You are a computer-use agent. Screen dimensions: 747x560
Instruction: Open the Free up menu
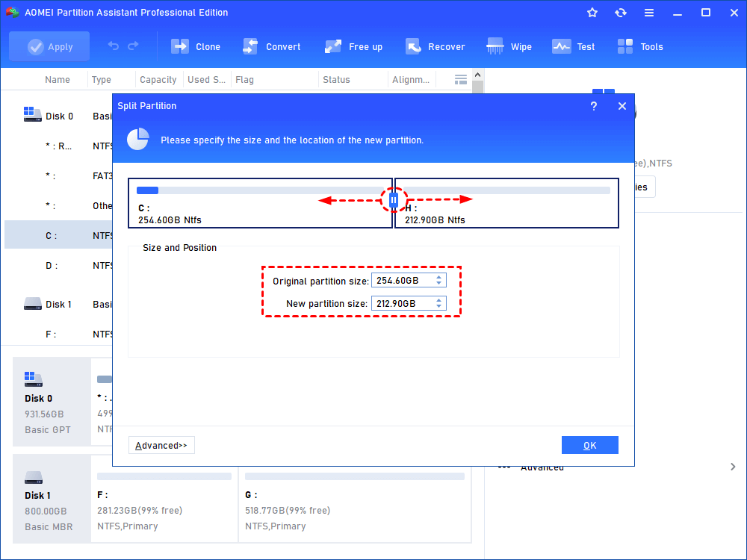click(x=353, y=46)
